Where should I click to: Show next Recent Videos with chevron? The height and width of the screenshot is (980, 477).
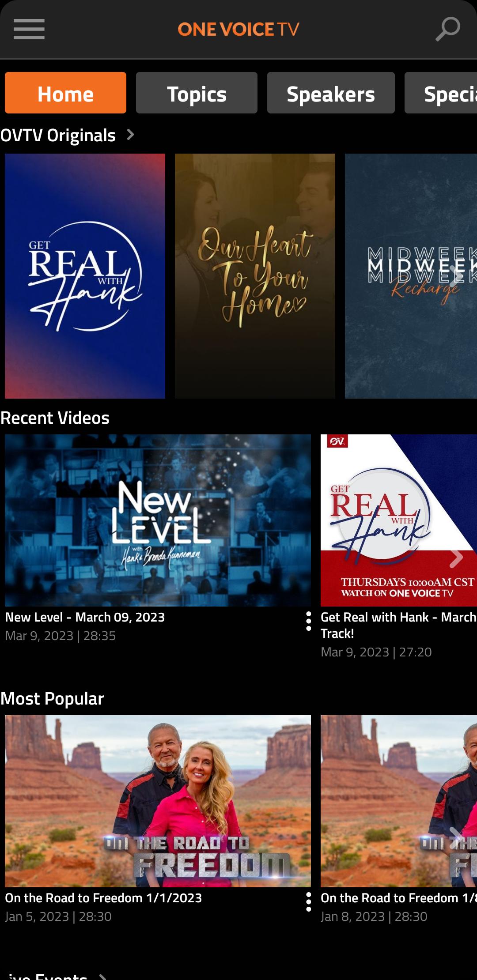coord(456,558)
